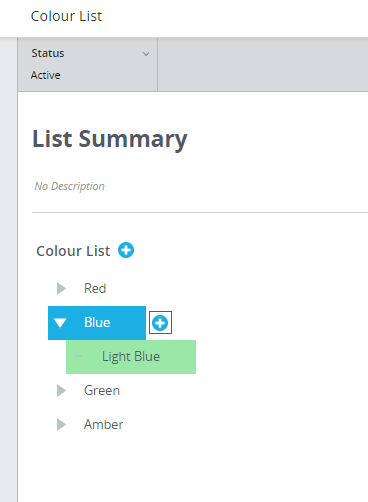
Task: Select the Green list item
Action: (102, 390)
